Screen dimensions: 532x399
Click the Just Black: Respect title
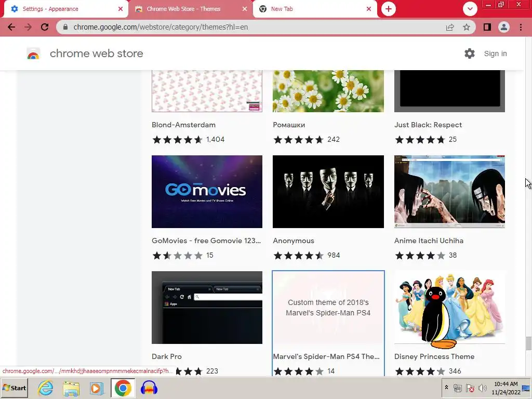coord(428,125)
